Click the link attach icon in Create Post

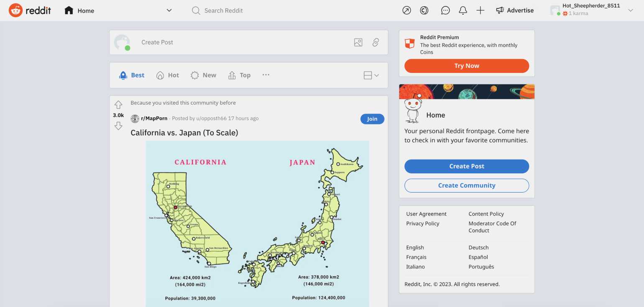pos(376,42)
